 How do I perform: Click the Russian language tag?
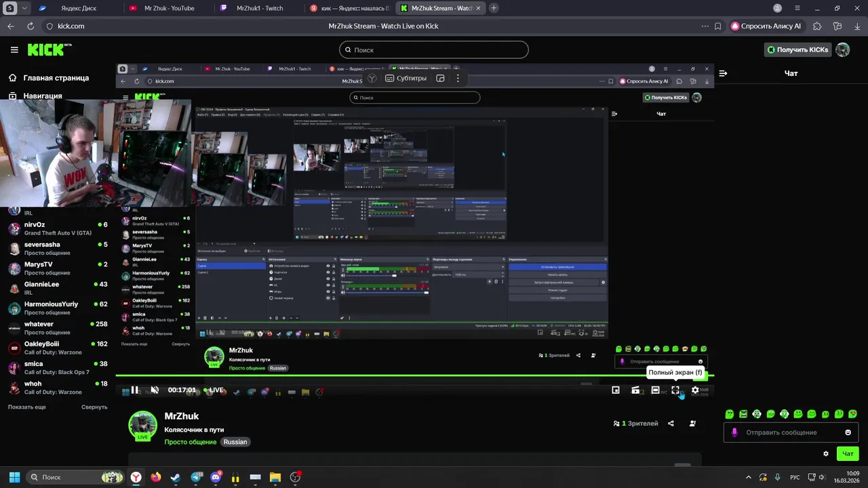pos(235,442)
